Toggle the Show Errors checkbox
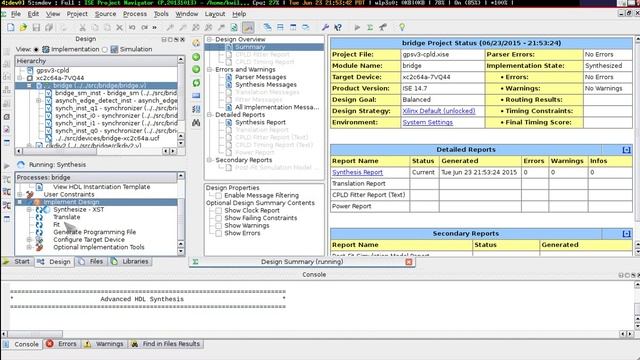This screenshot has width=640, height=360. pyautogui.click(x=218, y=233)
